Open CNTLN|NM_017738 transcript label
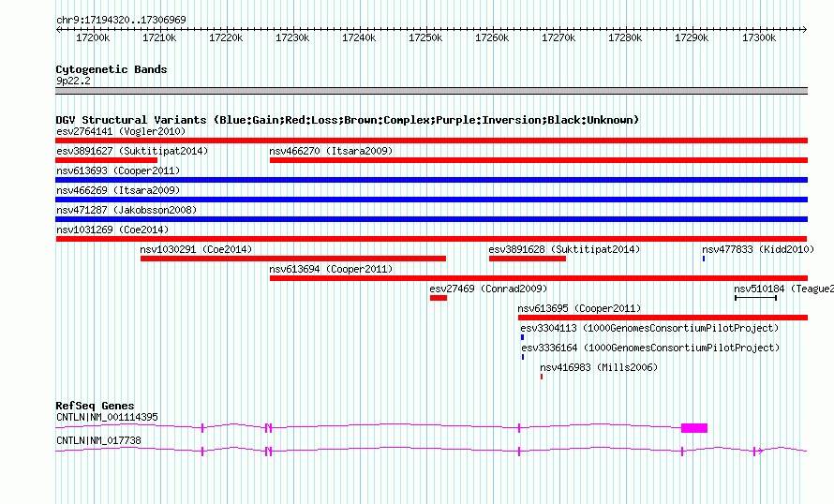Image resolution: width=834 pixels, height=504 pixels. pos(98,440)
